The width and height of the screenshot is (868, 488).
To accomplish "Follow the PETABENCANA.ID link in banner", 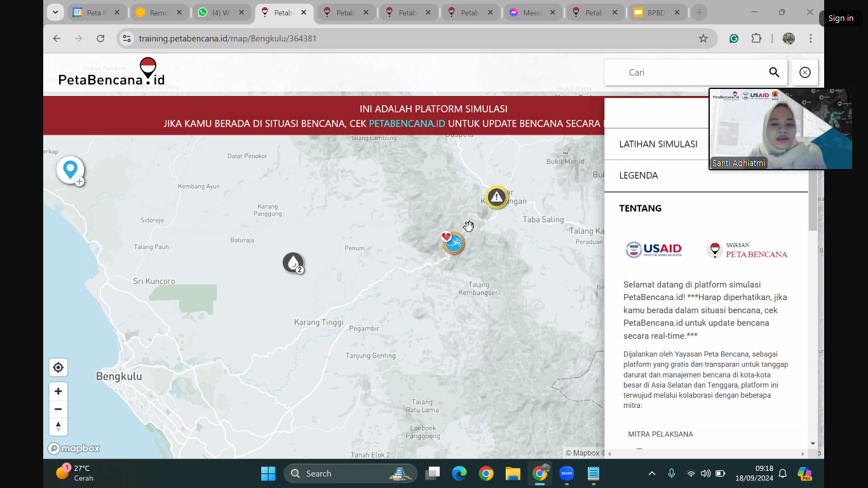I will [407, 123].
